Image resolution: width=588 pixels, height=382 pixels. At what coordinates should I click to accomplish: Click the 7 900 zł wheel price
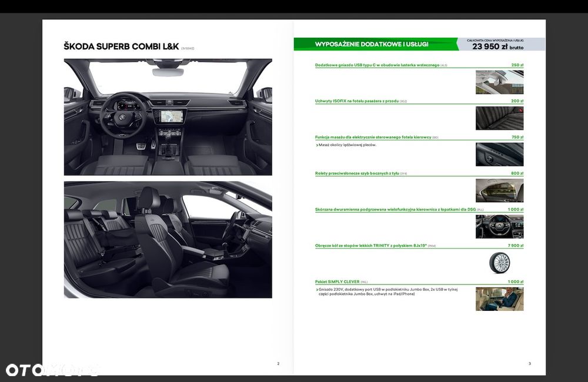pos(516,246)
